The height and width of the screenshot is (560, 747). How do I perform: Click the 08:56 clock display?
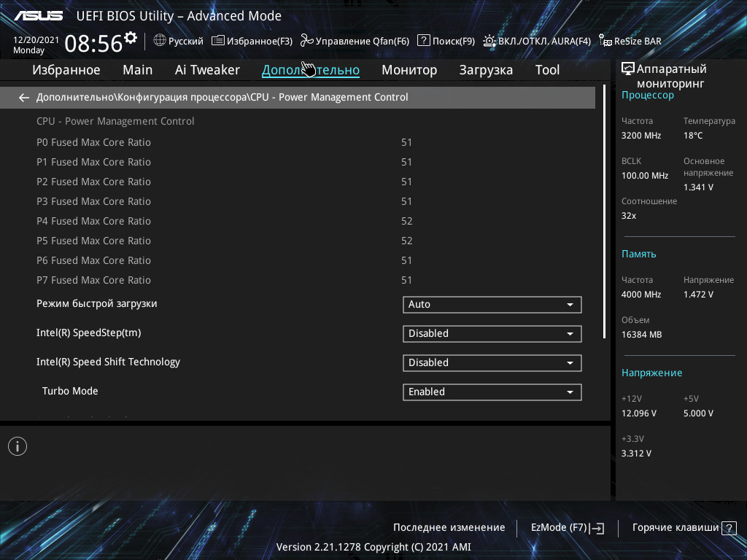point(93,43)
